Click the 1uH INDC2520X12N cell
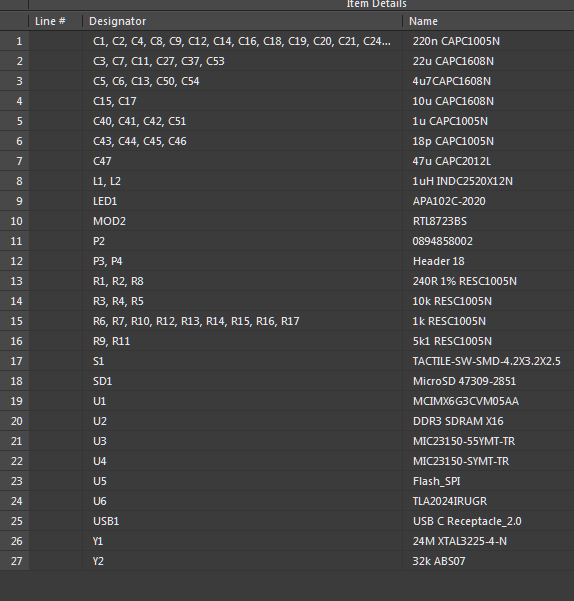Screen dimensions: 574x601 pyautogui.click(x=489, y=181)
